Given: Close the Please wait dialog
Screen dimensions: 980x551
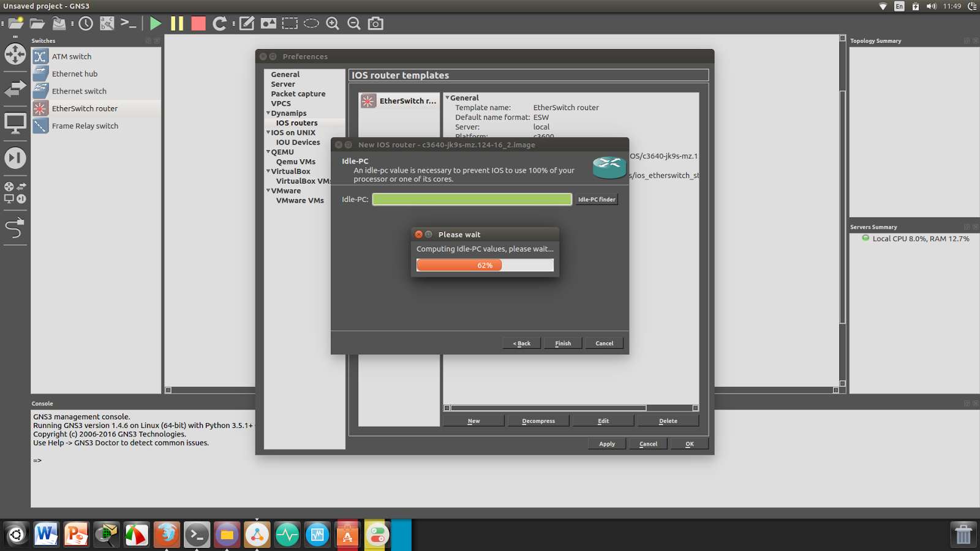Looking at the screenshot, I should click(x=419, y=234).
